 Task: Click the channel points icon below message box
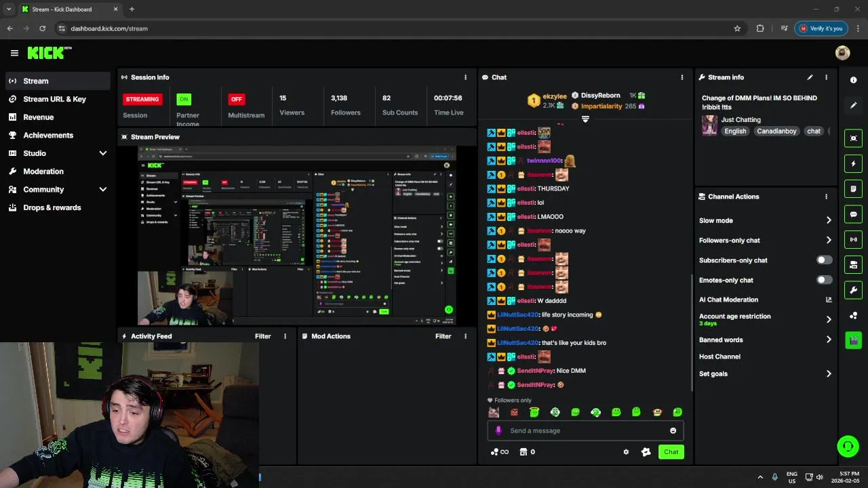(x=500, y=452)
